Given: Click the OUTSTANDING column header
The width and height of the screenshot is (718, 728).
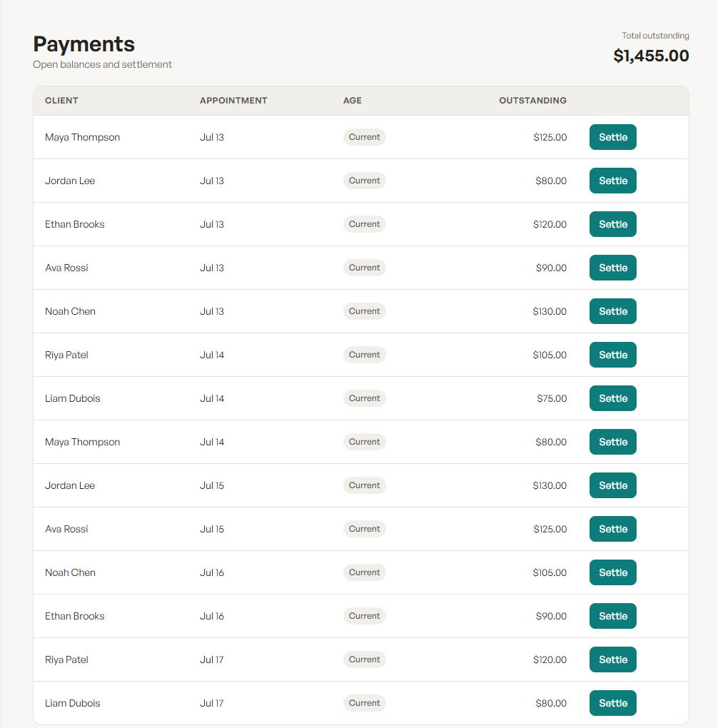Looking at the screenshot, I should pos(532,101).
